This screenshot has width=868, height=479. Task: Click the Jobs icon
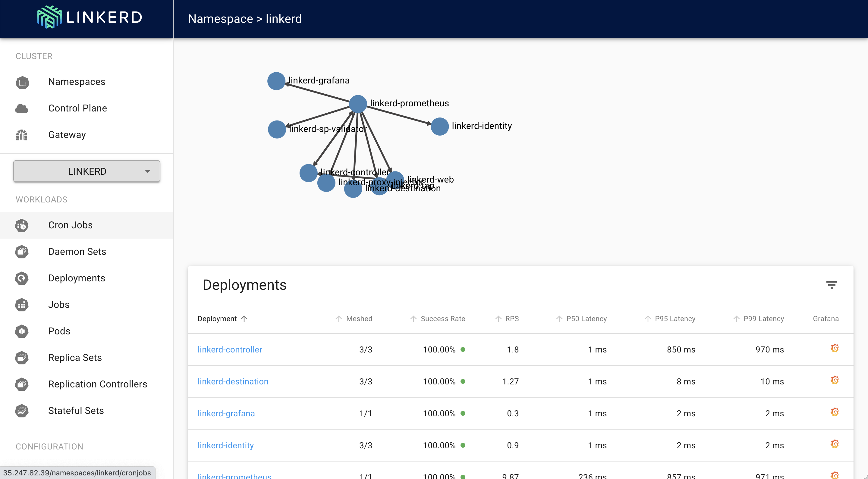tap(22, 305)
